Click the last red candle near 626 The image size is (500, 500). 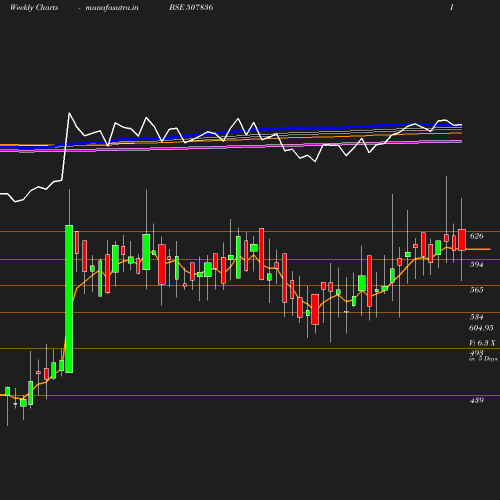tap(462, 240)
